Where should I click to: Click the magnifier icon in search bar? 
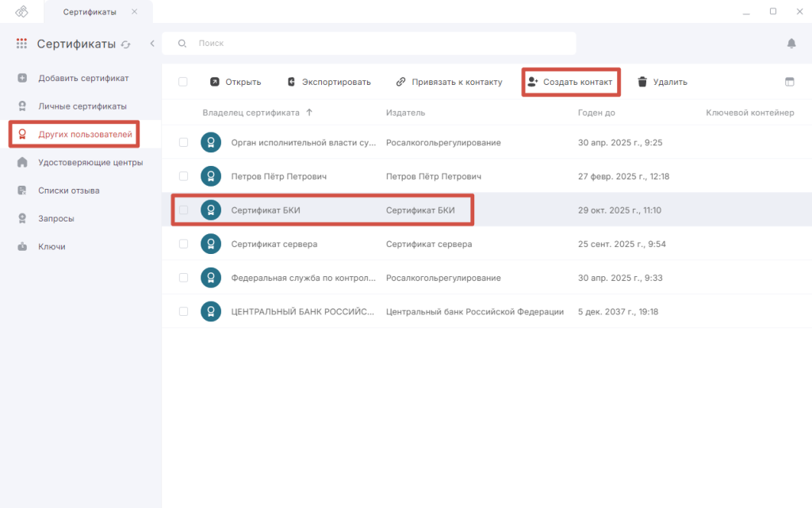pyautogui.click(x=182, y=44)
